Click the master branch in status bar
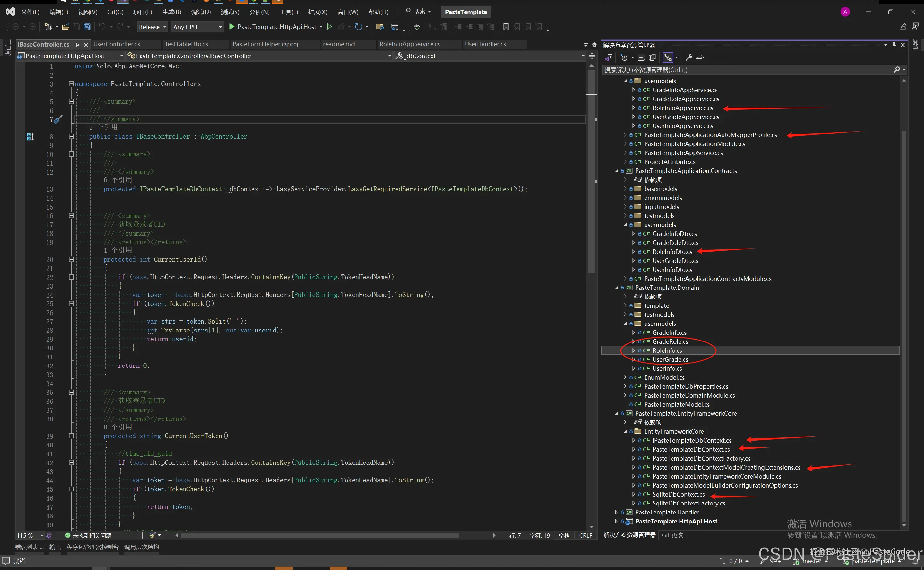 811,561
